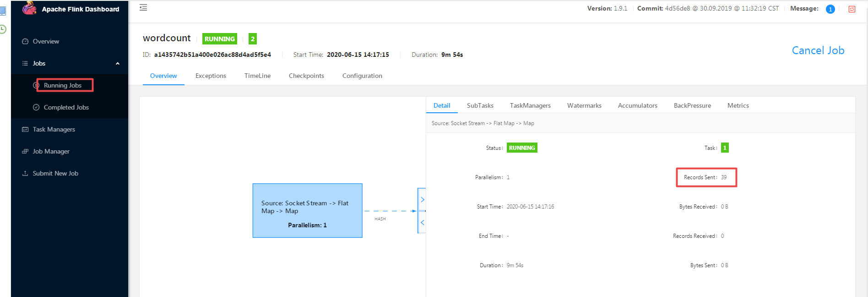Click the Version 1.9.1 text
The image size is (868, 297).
pyautogui.click(x=607, y=8)
